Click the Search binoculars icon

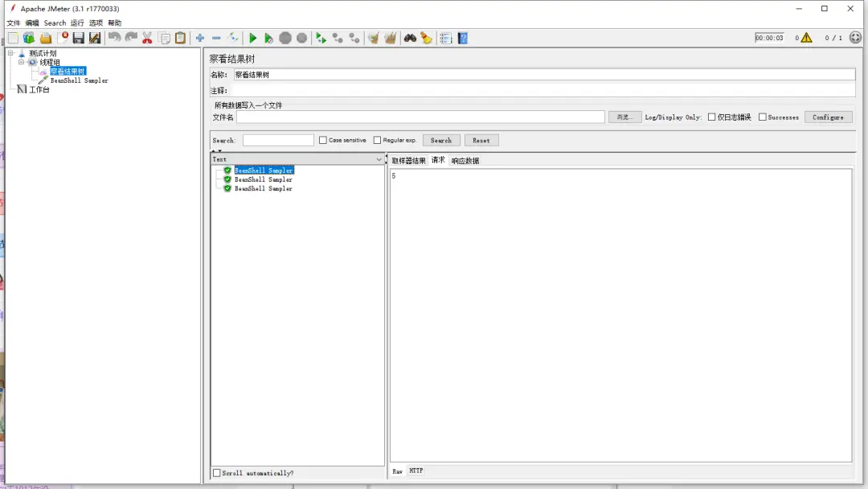(410, 38)
